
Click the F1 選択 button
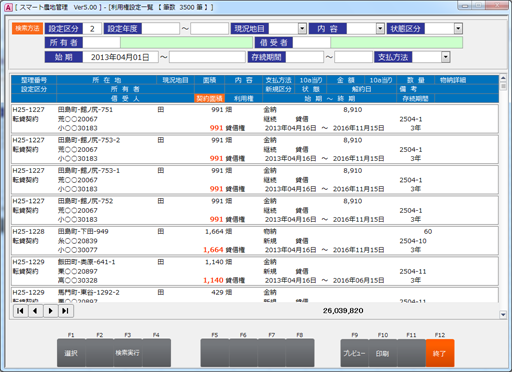[x=71, y=353]
